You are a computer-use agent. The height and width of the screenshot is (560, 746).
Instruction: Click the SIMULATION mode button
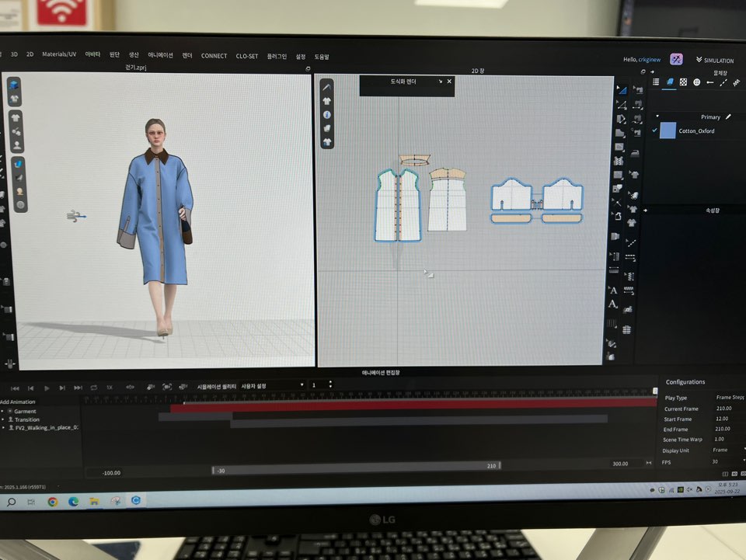[x=715, y=61]
